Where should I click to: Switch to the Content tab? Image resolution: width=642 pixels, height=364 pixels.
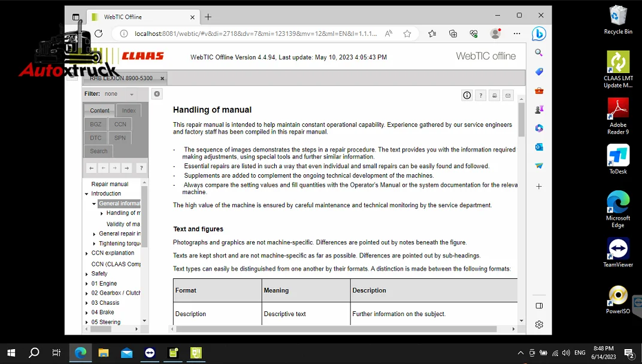(x=99, y=111)
